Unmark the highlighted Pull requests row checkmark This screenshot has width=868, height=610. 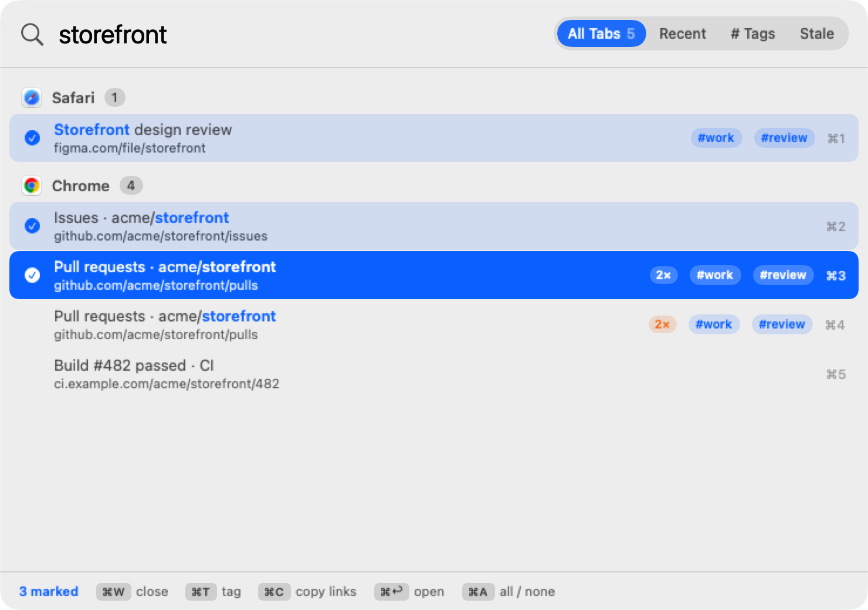[x=32, y=275]
